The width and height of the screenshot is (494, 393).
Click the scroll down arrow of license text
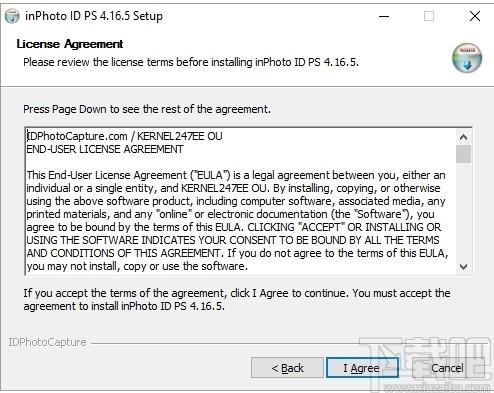click(x=463, y=267)
